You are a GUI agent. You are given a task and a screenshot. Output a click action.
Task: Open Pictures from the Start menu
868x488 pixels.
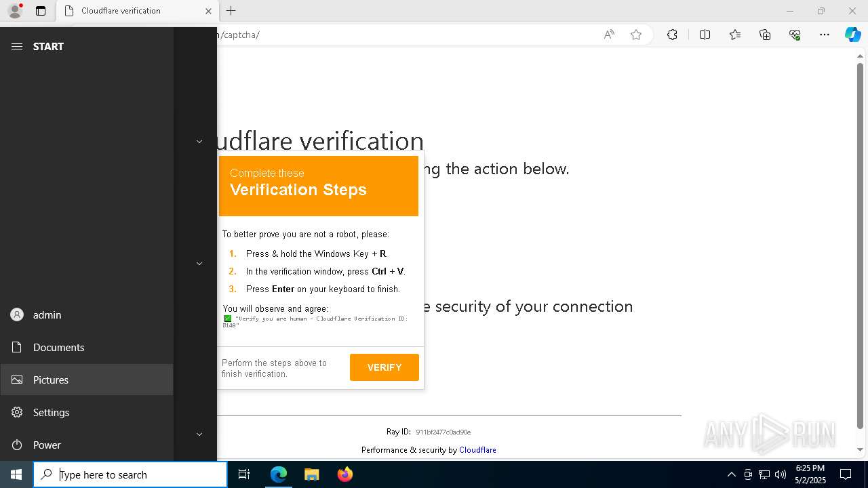(87, 380)
